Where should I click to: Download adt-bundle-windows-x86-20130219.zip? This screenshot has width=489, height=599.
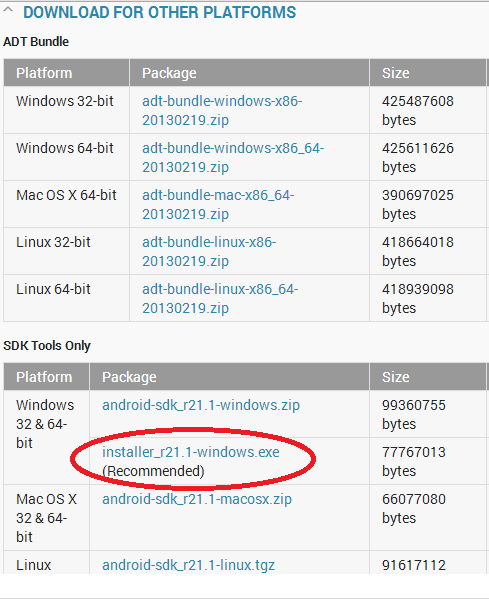point(222,110)
